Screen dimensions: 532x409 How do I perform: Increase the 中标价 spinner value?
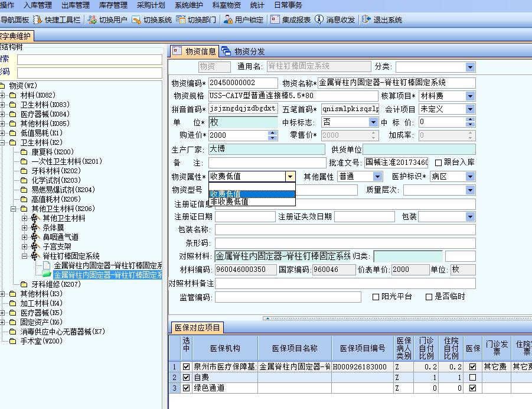click(x=470, y=120)
